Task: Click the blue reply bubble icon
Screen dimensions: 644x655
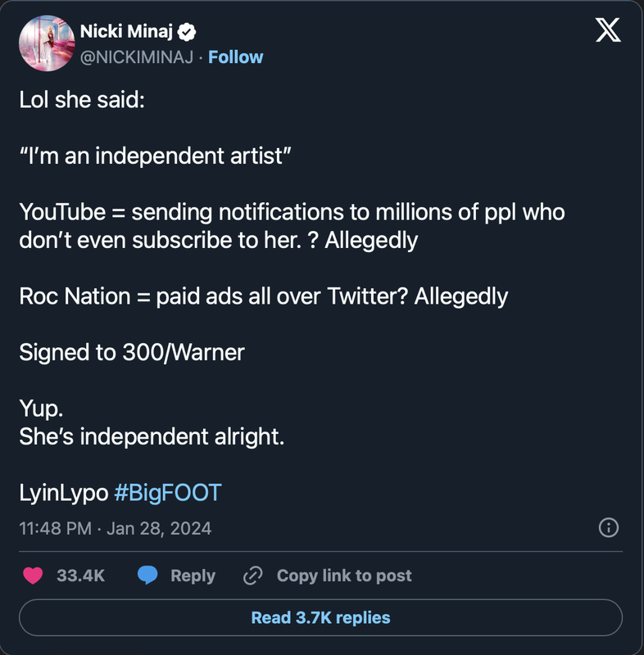Action: point(147,576)
